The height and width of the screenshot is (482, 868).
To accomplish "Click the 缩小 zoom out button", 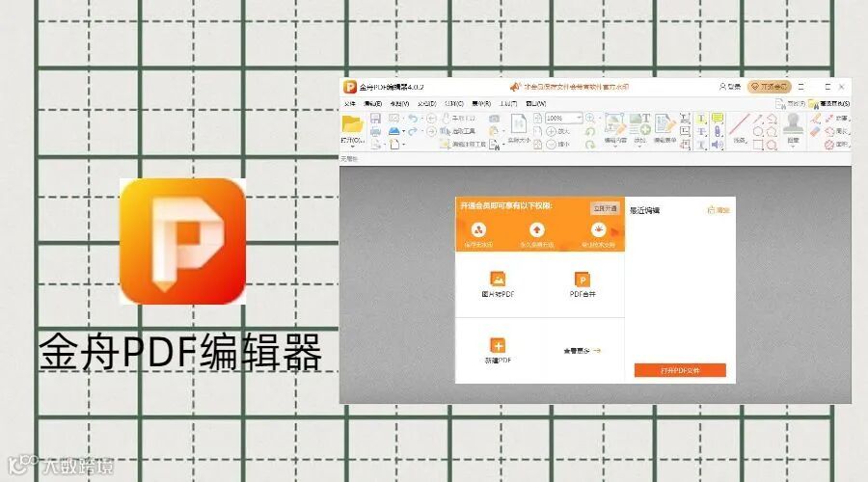I will point(558,145).
